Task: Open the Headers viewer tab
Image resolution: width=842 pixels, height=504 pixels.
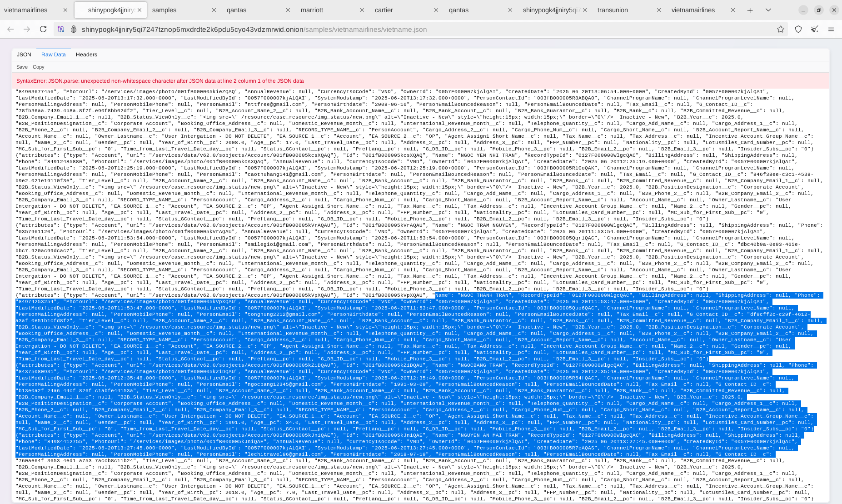Action: pyautogui.click(x=86, y=55)
